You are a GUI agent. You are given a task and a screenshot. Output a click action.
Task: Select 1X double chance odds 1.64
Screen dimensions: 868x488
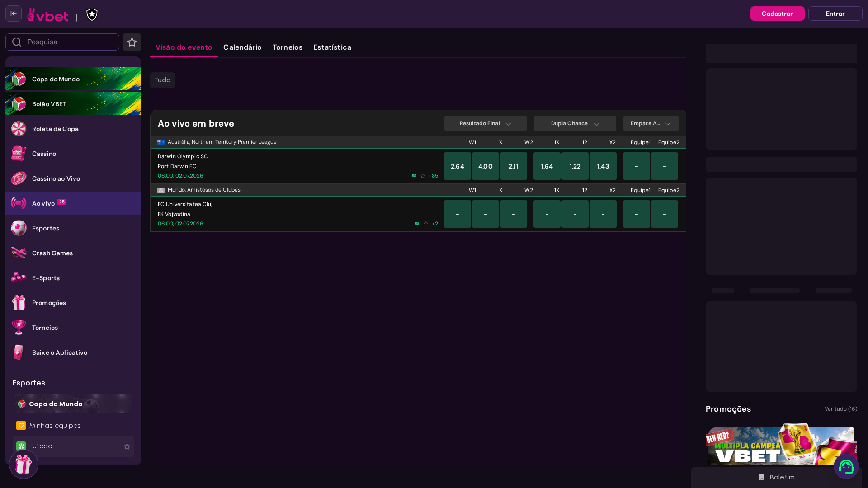click(547, 166)
